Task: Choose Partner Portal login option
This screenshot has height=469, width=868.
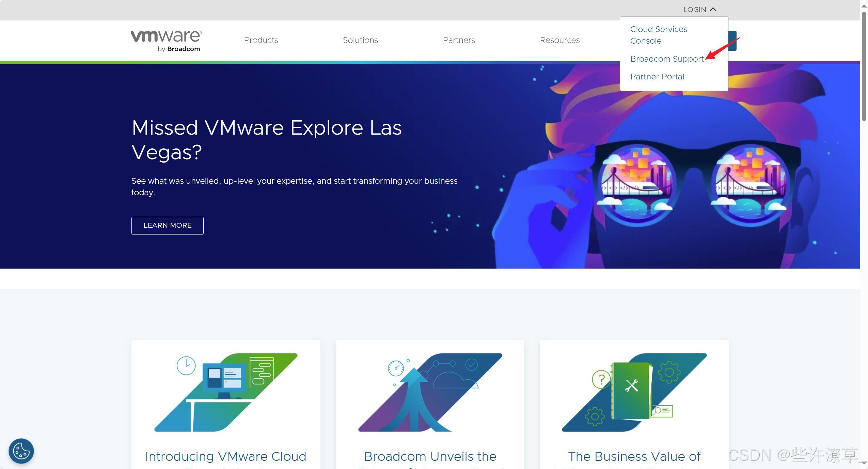Action: [657, 77]
